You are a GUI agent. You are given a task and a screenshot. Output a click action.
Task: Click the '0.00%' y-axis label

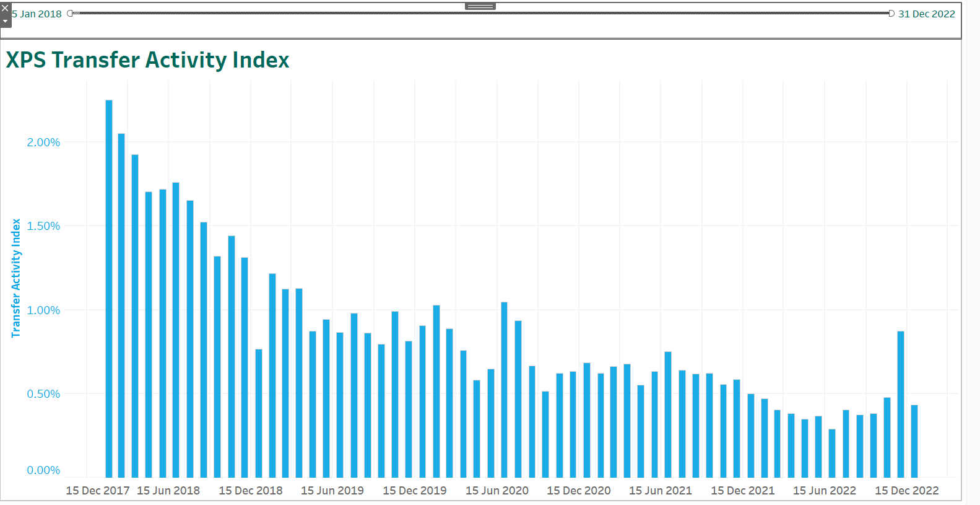43,470
